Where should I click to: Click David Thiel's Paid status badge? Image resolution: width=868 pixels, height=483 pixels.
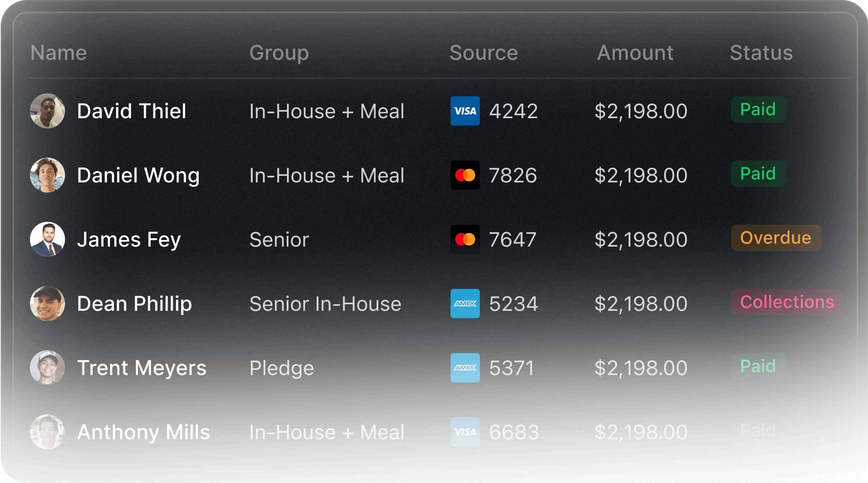pos(758,109)
